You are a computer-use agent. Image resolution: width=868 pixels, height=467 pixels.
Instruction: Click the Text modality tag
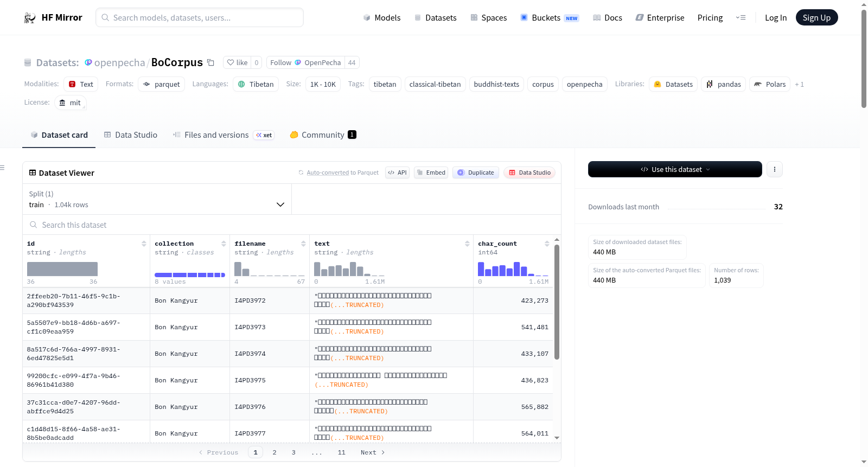[81, 84]
